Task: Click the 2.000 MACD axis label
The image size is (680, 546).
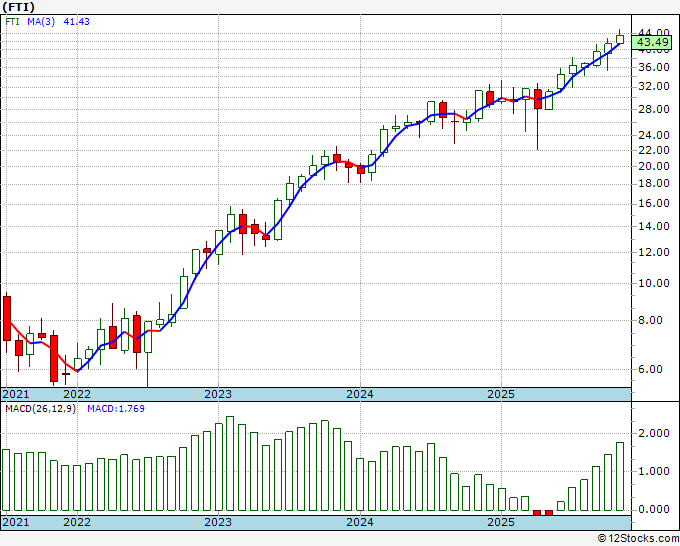Action: pos(654,433)
